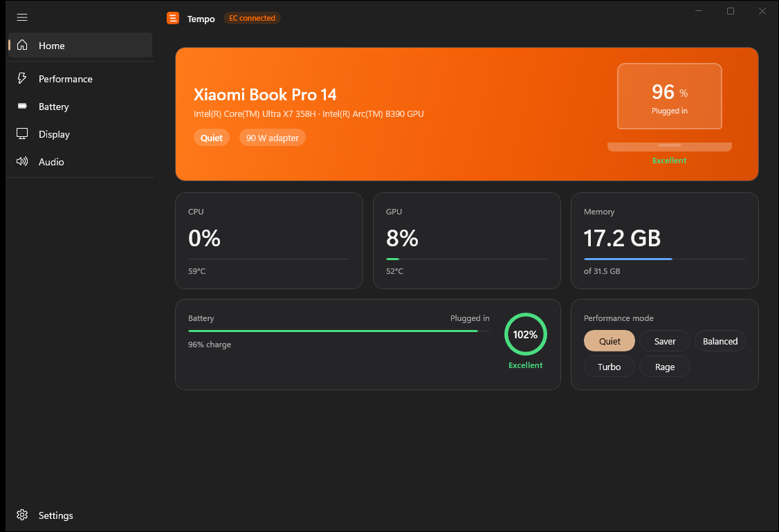Open the Audio page
The width and height of the screenshot is (779, 532).
[80, 161]
